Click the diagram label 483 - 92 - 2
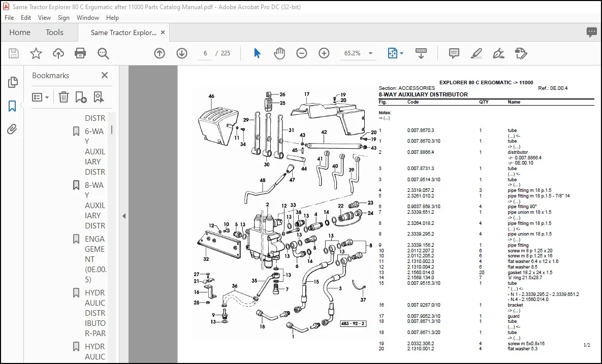 (353, 324)
